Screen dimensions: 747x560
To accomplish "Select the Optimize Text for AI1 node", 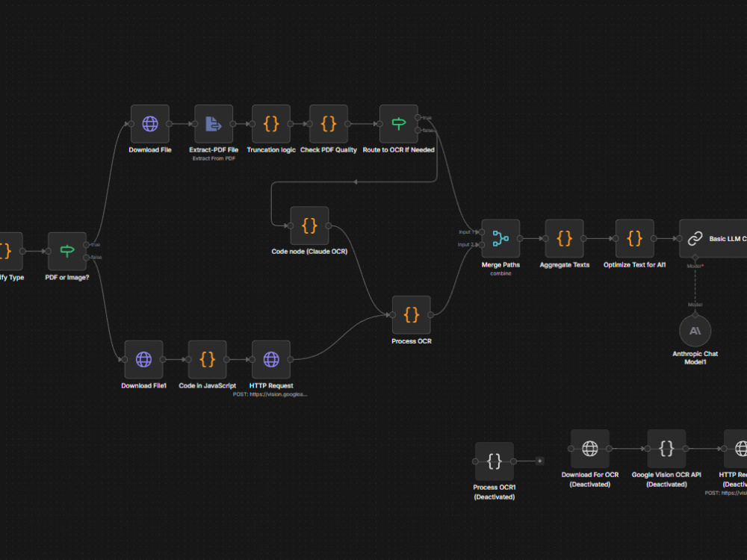I will 634,239.
